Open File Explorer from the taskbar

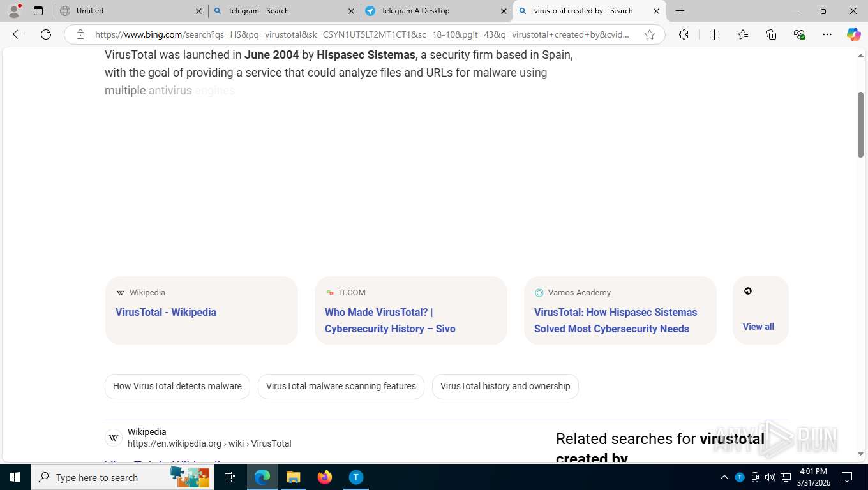293,477
